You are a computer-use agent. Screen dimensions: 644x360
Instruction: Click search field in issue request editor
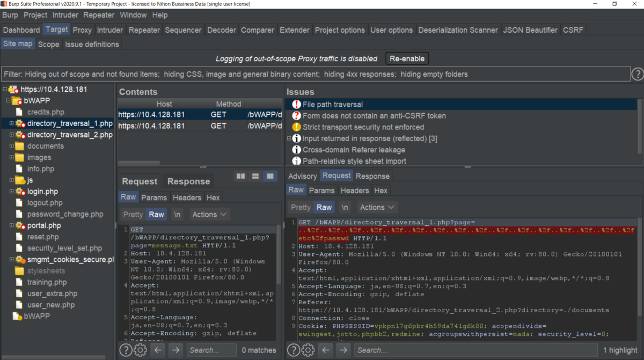pyautogui.click(x=475, y=350)
